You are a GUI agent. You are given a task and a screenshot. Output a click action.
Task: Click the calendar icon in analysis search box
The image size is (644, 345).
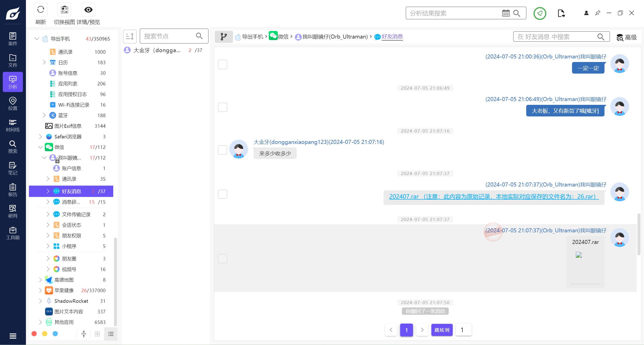506,13
